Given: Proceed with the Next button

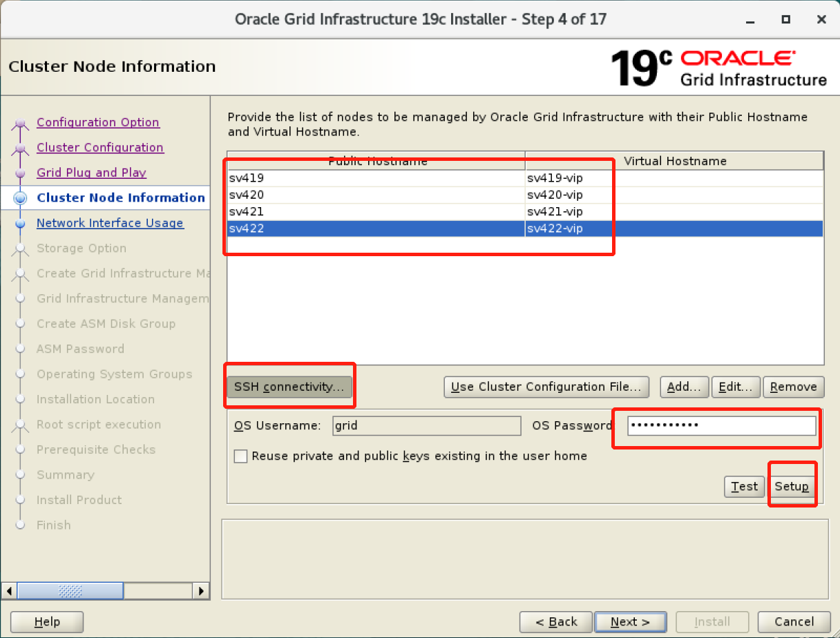Looking at the screenshot, I should [630, 622].
